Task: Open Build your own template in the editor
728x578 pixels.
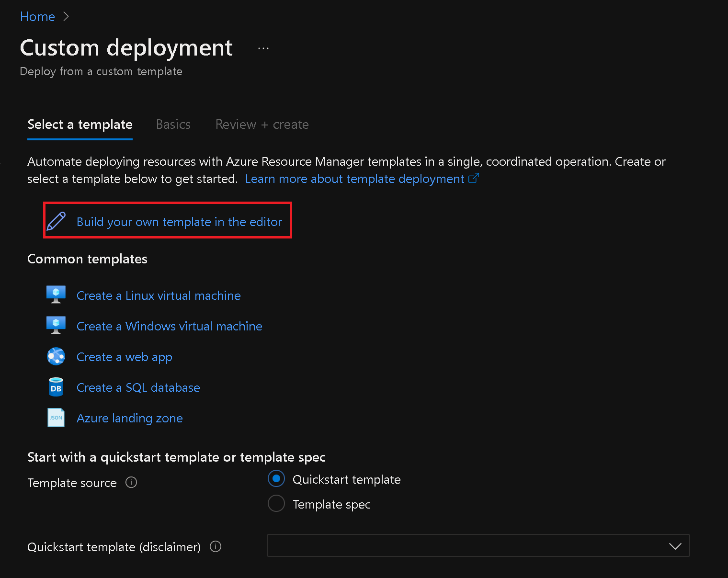Action: pyautogui.click(x=179, y=222)
